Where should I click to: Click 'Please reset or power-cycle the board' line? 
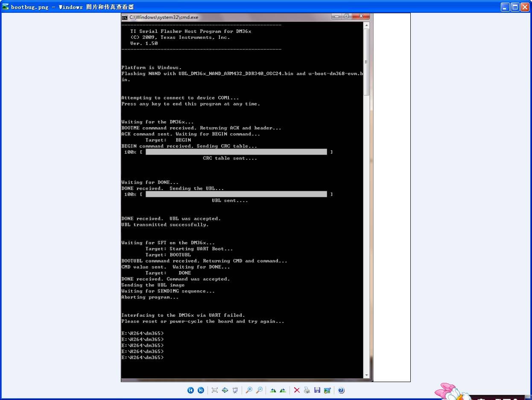tap(202, 321)
